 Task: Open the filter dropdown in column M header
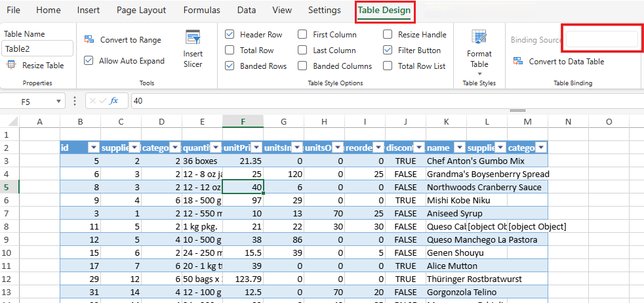click(x=541, y=148)
